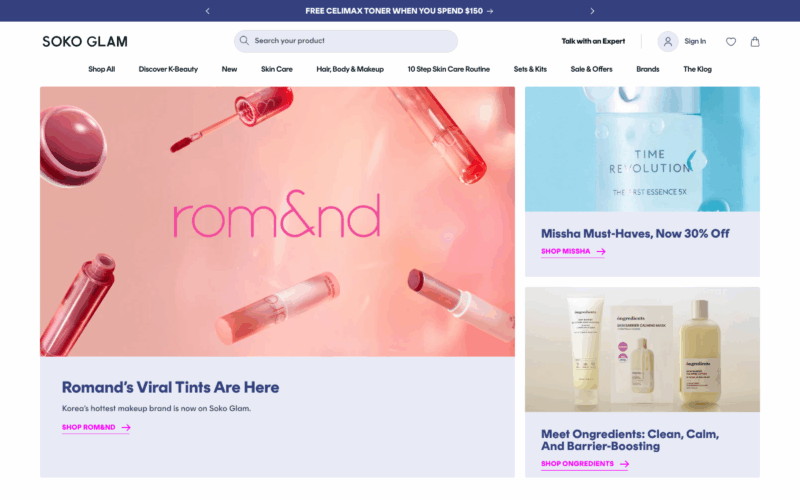Follow the SHOP ROM&ND link
The image size is (800, 500).
click(96, 428)
